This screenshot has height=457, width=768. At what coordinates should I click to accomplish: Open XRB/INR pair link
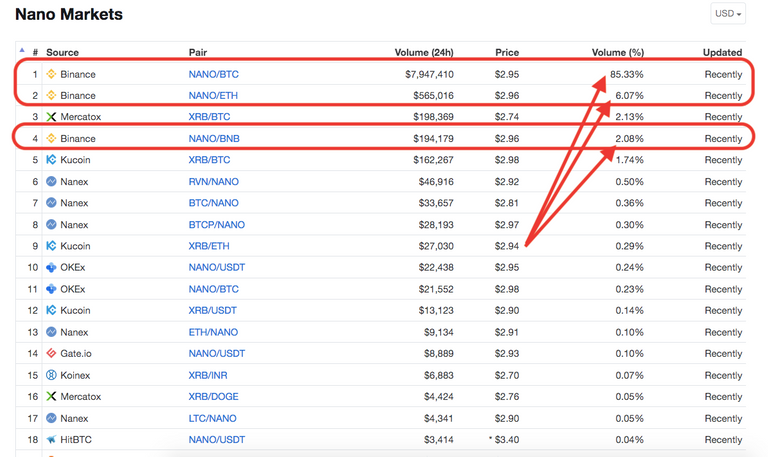[x=208, y=375]
